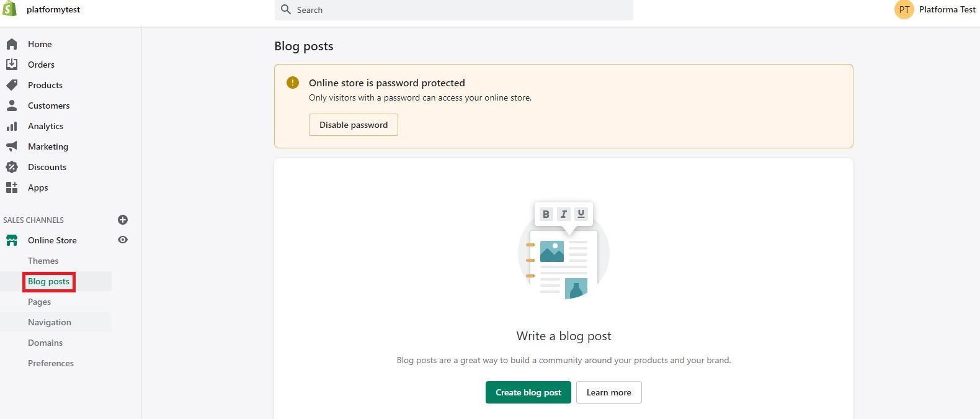Click the Shopify logo icon

pyautogui.click(x=9, y=9)
